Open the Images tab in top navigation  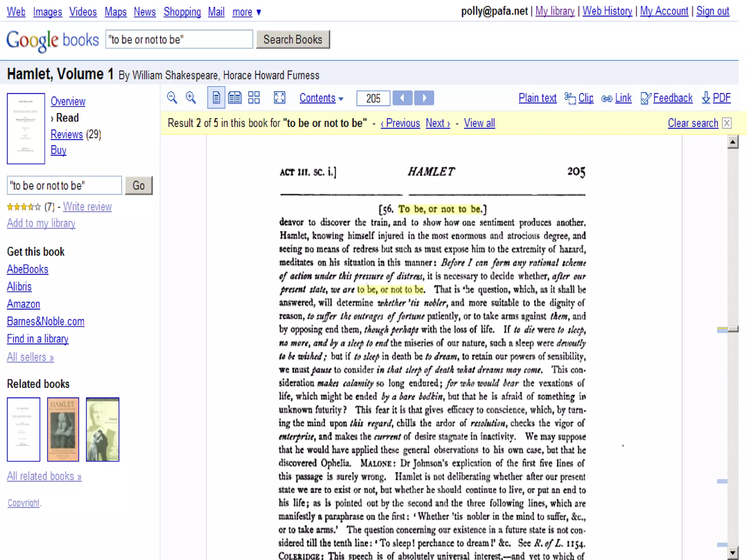pyautogui.click(x=47, y=12)
